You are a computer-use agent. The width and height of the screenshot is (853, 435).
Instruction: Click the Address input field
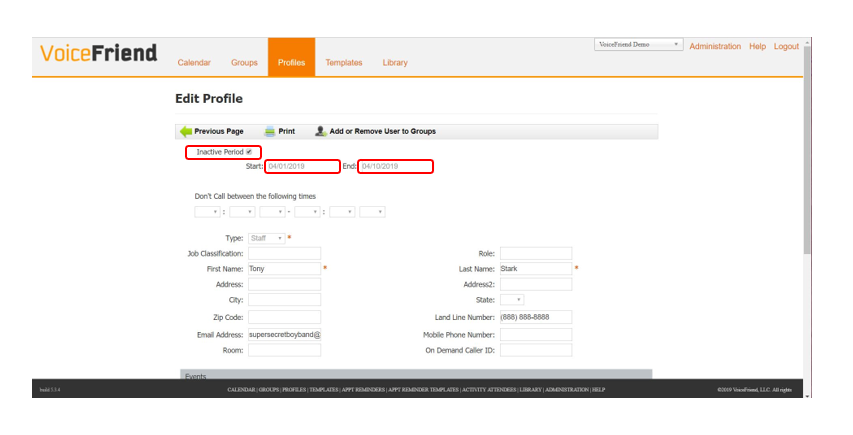(x=285, y=284)
